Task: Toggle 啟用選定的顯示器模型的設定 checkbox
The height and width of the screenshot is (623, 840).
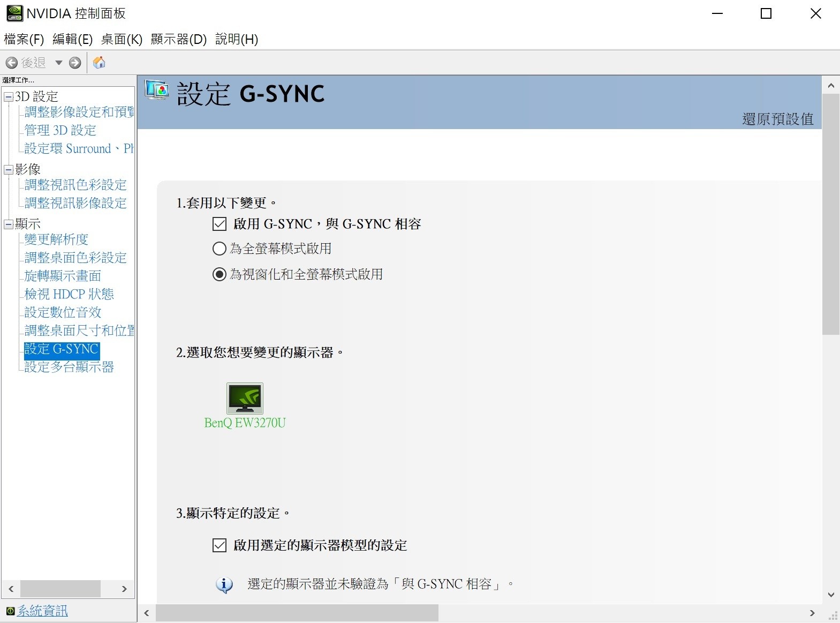Action: (x=220, y=545)
